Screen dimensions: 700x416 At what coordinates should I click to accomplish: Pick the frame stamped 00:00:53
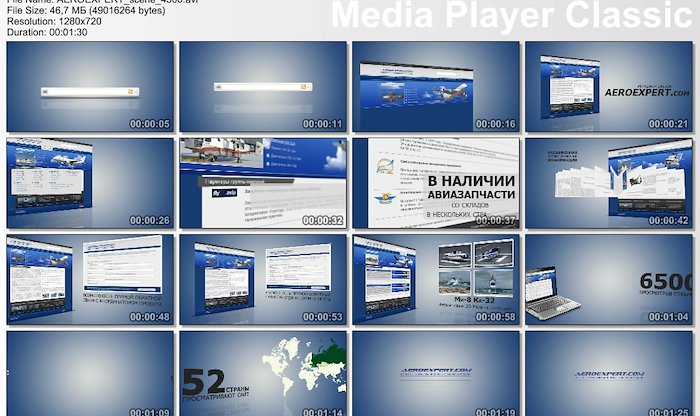pyautogui.click(x=263, y=279)
